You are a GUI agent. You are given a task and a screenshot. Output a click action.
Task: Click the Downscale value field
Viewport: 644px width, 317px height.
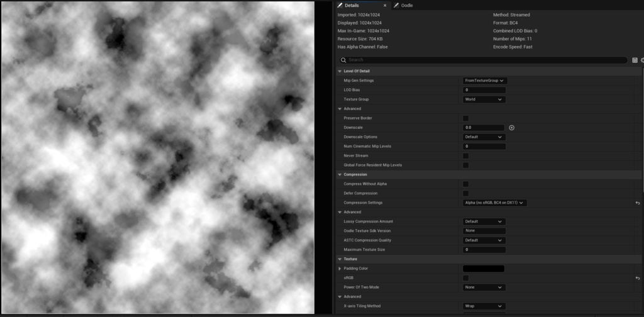484,128
